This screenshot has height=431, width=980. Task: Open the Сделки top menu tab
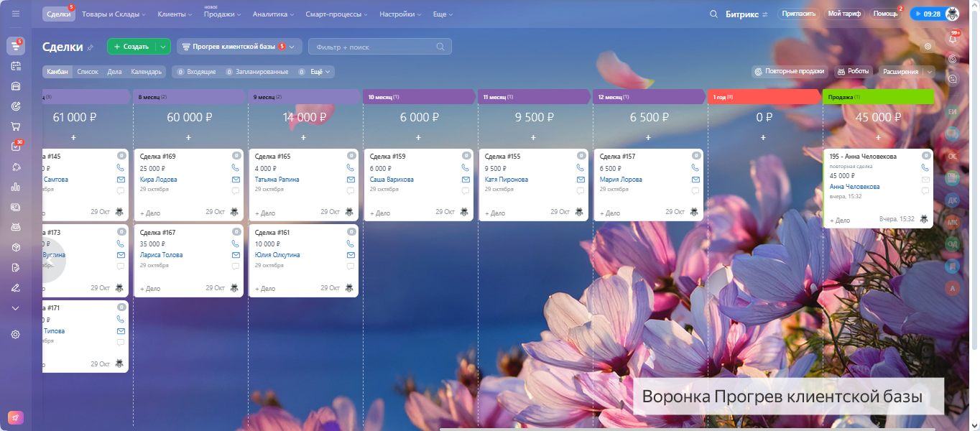pyautogui.click(x=58, y=14)
